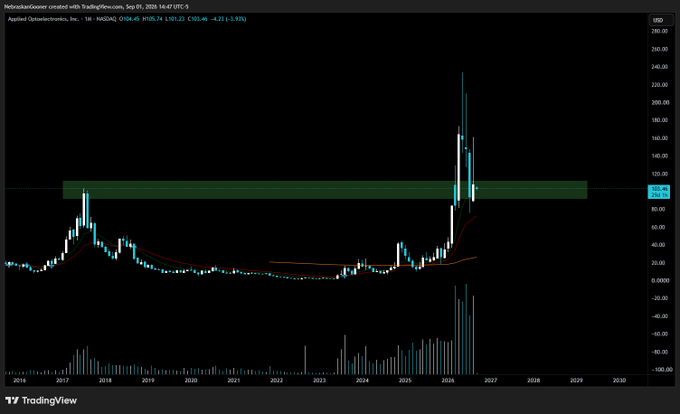Click the 2026 label on the time axis

[448, 380]
